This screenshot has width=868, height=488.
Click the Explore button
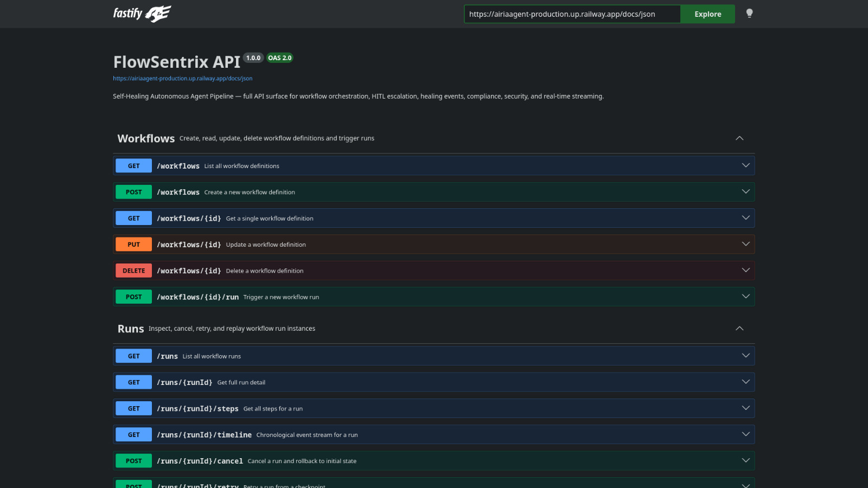pyautogui.click(x=708, y=14)
